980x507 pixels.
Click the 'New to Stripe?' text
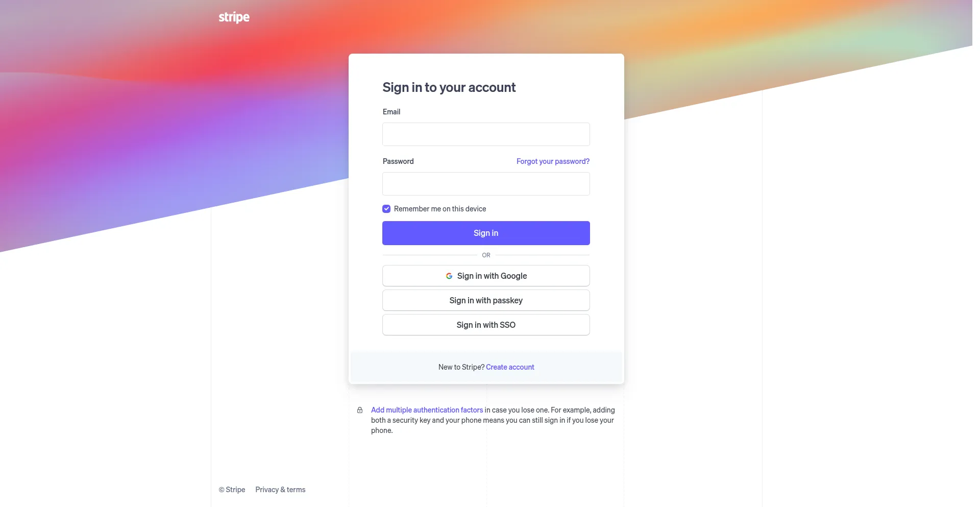[461, 367]
